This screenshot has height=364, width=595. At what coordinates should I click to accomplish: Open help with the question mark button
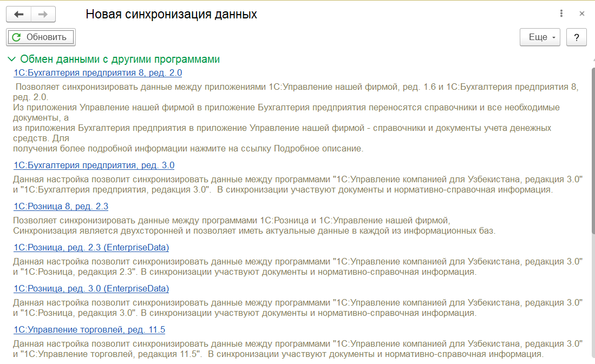577,37
